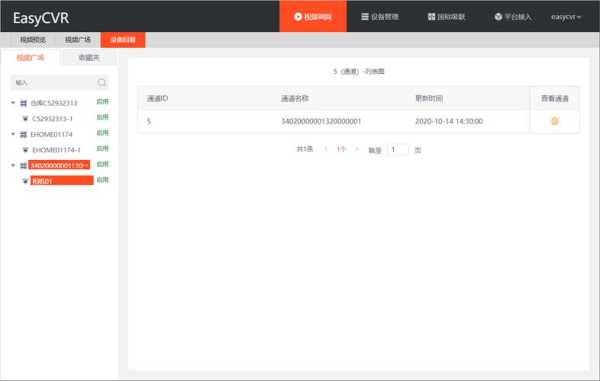Click the camera icon beside EHOME01174-1

[x=25, y=150]
